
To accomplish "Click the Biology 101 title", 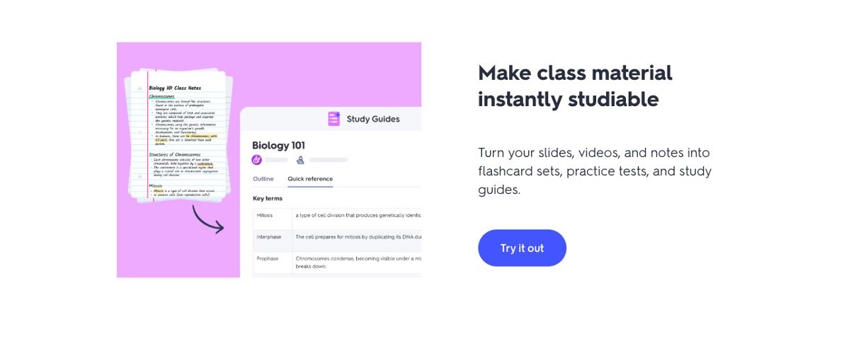I will (279, 145).
